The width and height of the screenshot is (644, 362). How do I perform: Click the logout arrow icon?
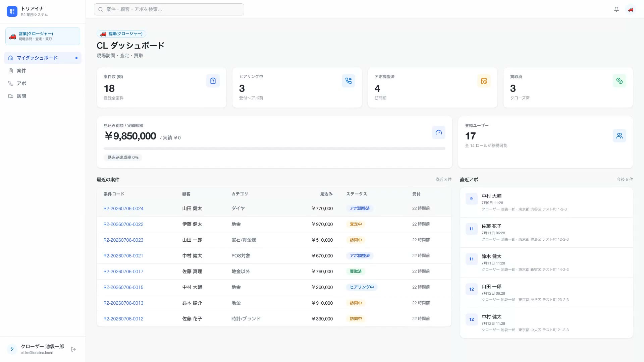[x=73, y=349]
